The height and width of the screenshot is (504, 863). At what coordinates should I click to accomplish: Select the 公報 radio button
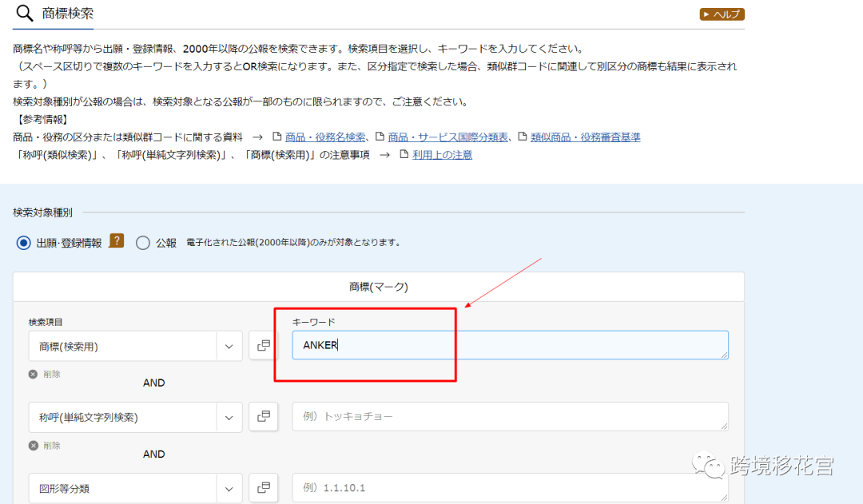click(142, 243)
